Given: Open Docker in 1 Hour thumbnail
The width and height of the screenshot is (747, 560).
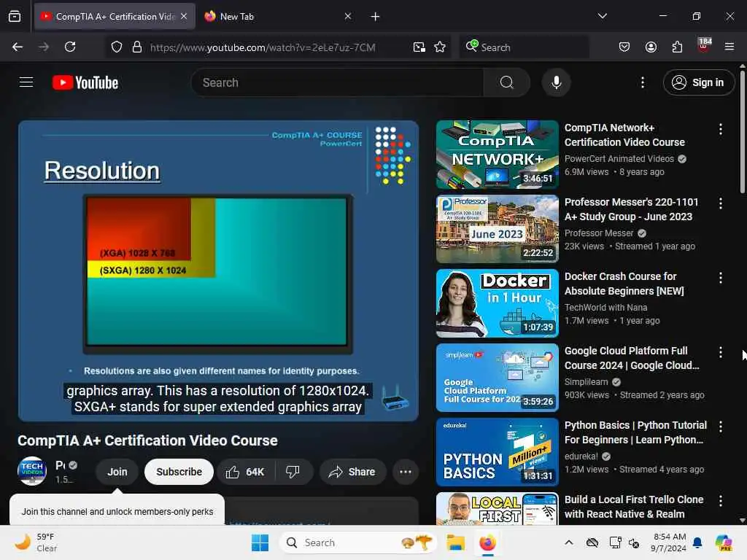Looking at the screenshot, I should [497, 303].
